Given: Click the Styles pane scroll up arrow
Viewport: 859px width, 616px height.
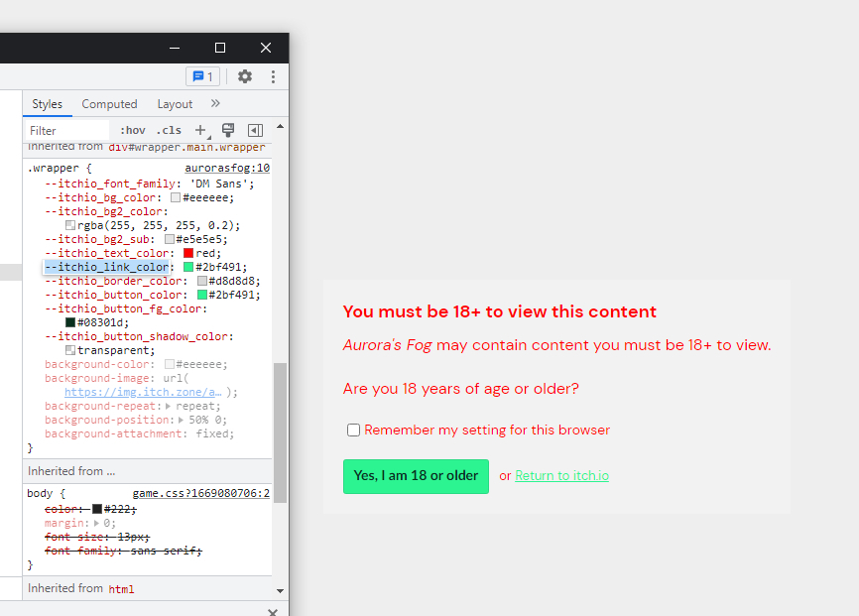Looking at the screenshot, I should (x=280, y=127).
